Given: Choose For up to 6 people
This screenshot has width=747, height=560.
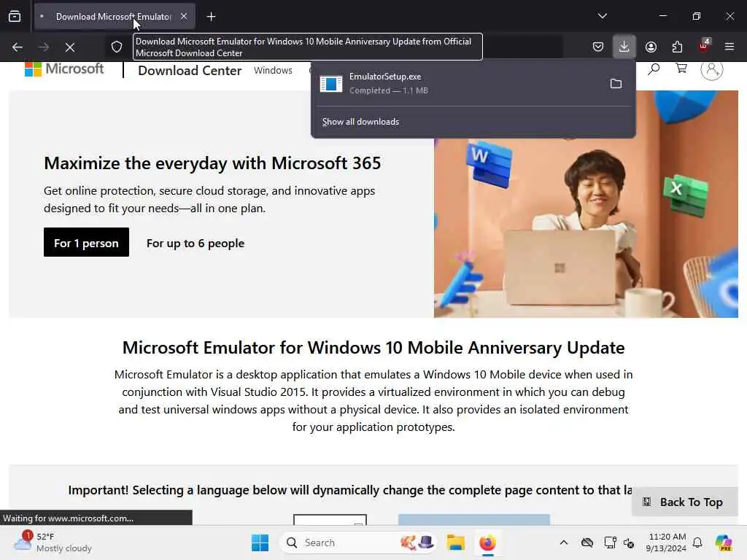Looking at the screenshot, I should (x=196, y=244).
